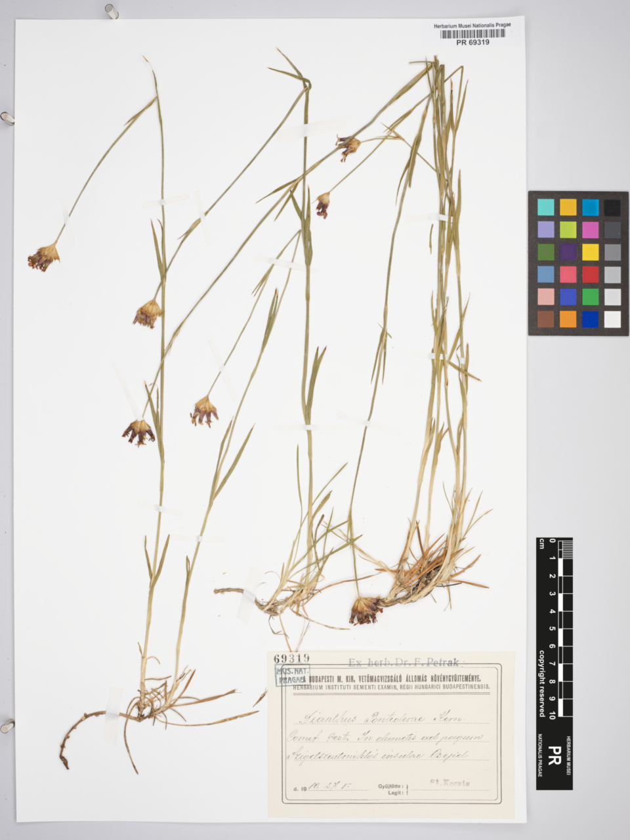Click the leftmost dried flower head

click(43, 256)
